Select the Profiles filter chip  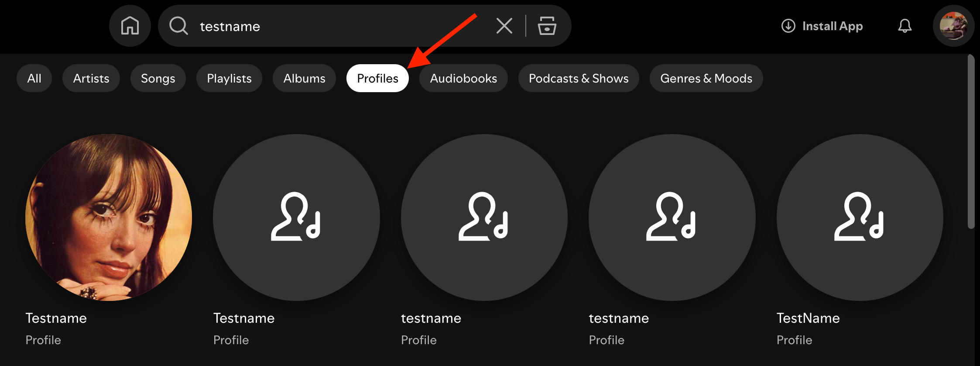[x=377, y=78]
